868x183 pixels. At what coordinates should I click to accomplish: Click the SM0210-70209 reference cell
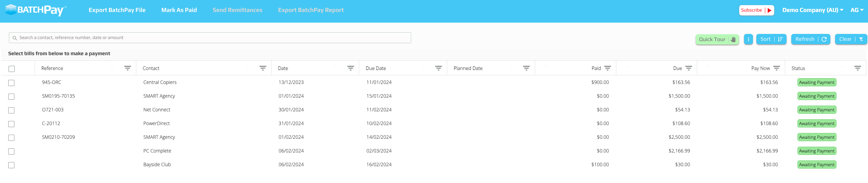tap(58, 137)
